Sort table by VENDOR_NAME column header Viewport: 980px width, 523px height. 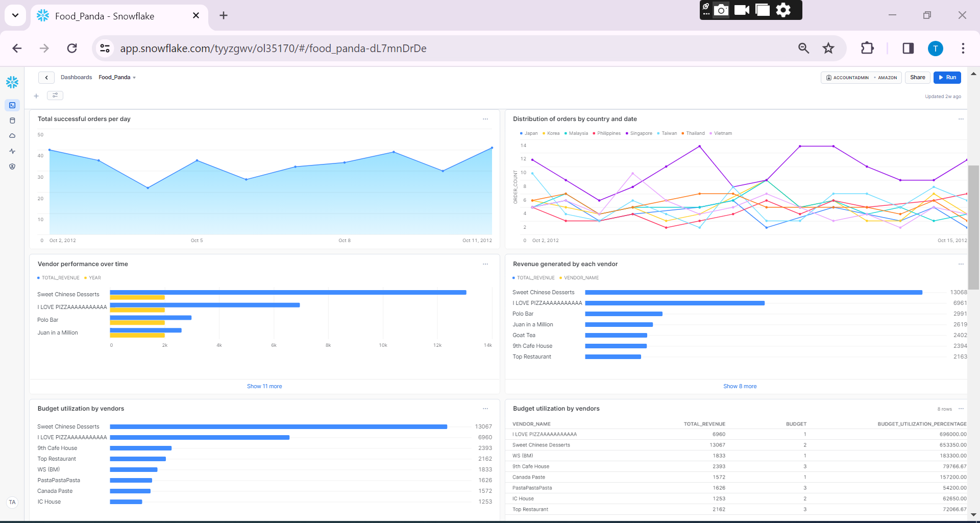click(x=531, y=424)
